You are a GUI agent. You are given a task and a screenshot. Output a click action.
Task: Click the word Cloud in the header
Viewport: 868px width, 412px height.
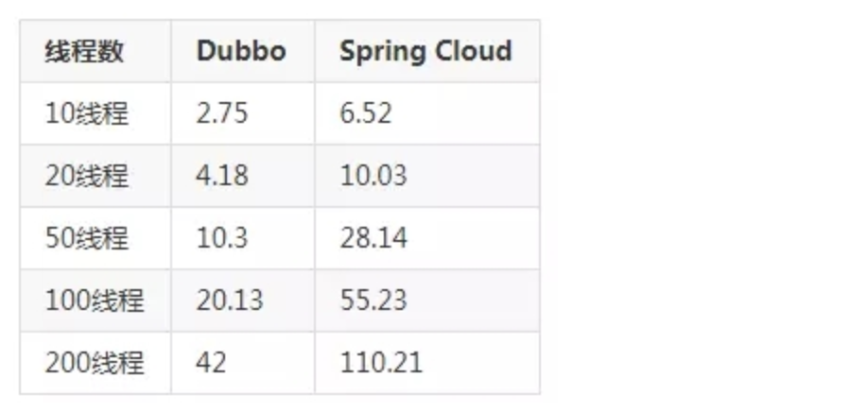point(474,51)
